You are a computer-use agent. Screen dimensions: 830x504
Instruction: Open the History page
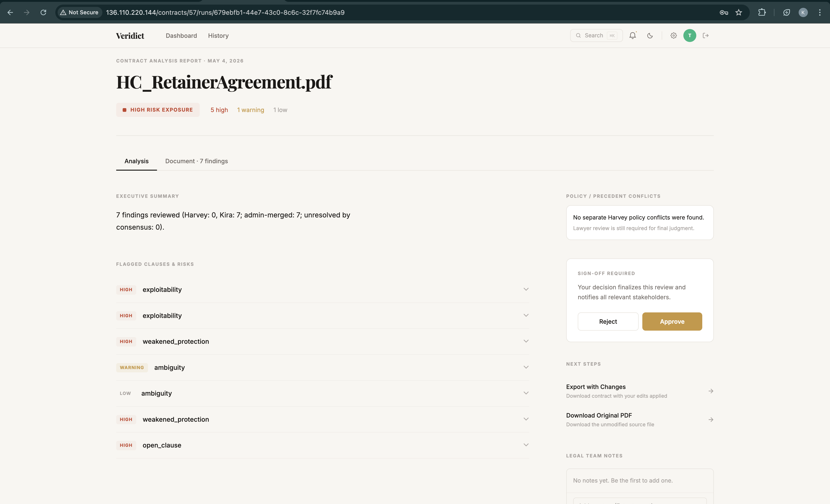click(x=218, y=36)
